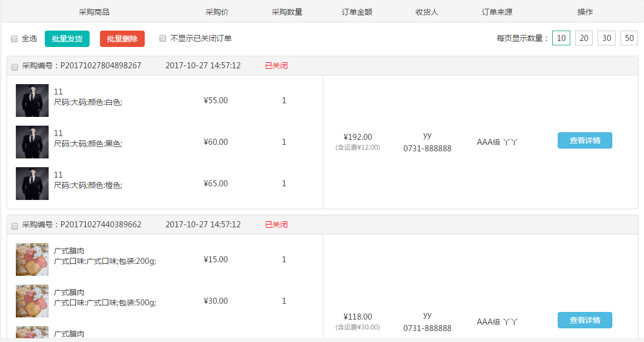Click the red 批量删除 button
Image resolution: width=644 pixels, height=342 pixels.
pos(122,39)
